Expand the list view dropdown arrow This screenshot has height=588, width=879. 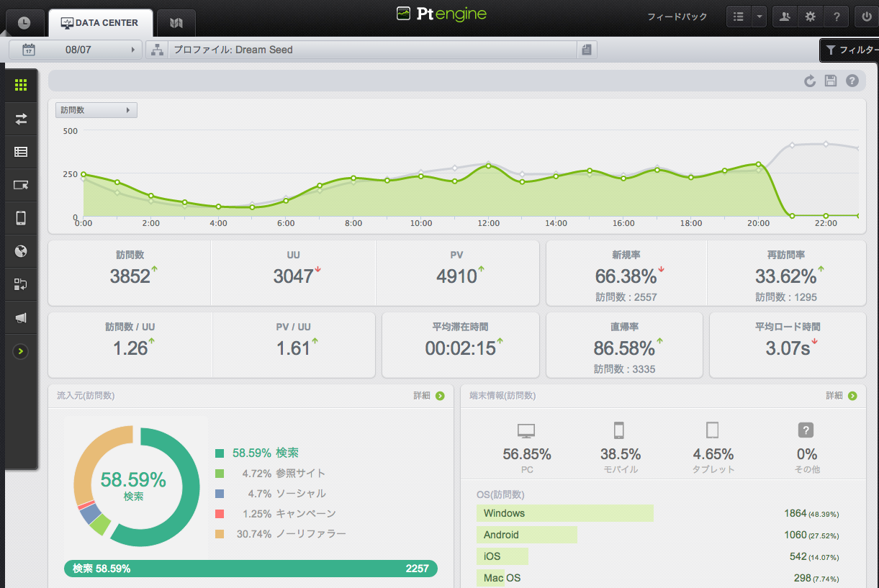[759, 17]
